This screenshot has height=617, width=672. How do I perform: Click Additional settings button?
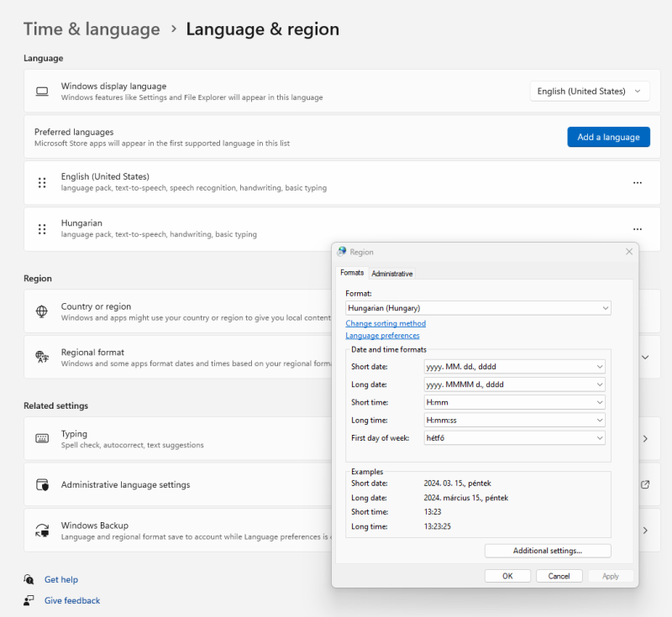point(548,551)
